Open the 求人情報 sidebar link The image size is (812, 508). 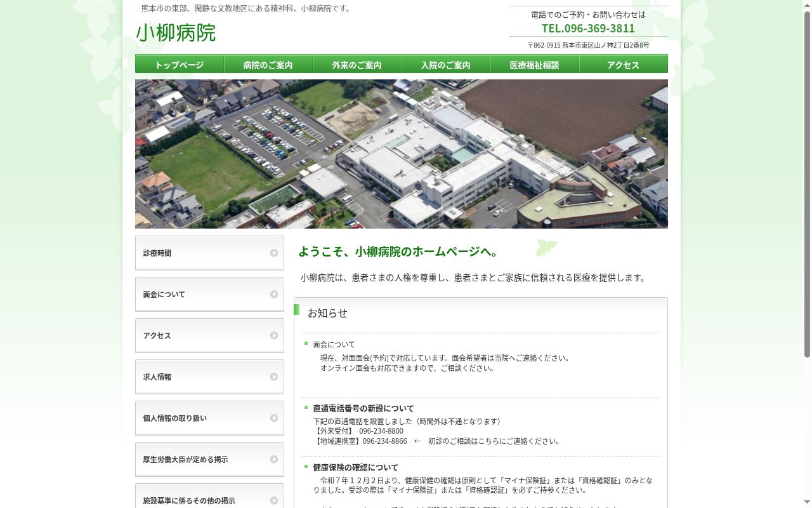[x=209, y=377]
